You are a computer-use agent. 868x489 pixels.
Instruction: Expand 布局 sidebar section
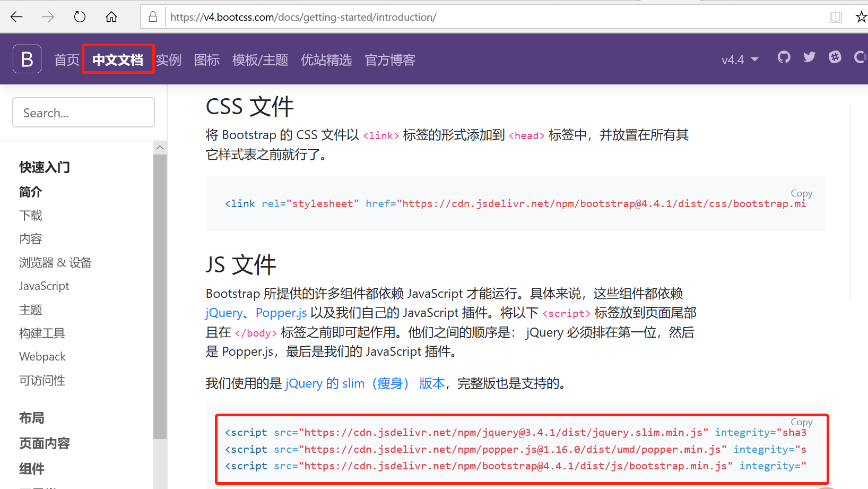pyautogui.click(x=32, y=418)
